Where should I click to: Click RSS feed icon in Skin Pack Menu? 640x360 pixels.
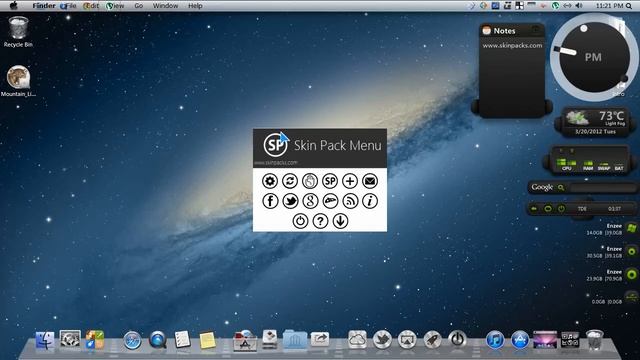click(350, 201)
